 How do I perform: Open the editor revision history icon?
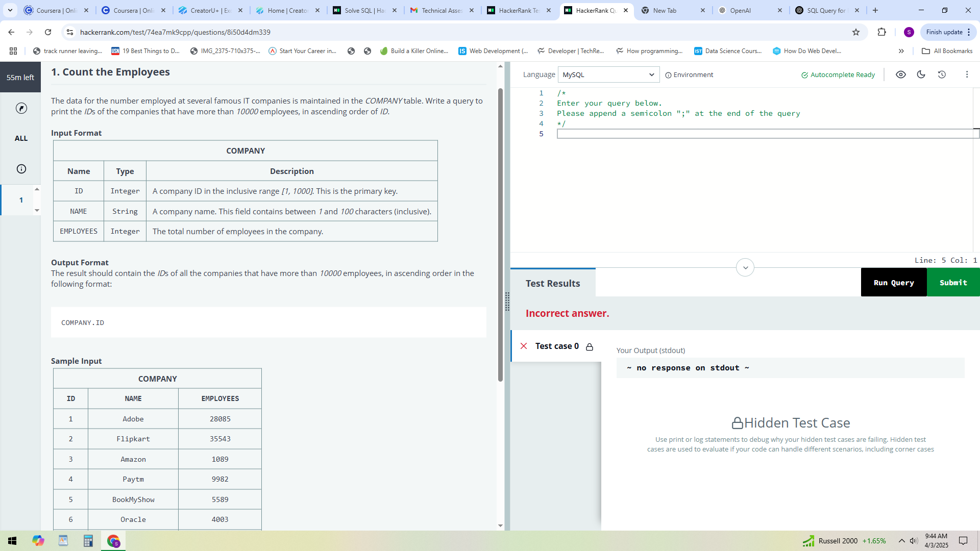point(942,74)
